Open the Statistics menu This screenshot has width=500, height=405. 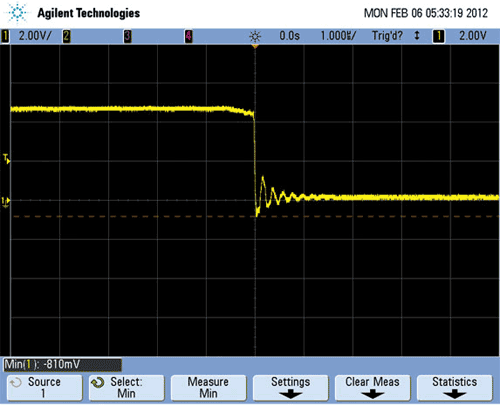click(455, 387)
